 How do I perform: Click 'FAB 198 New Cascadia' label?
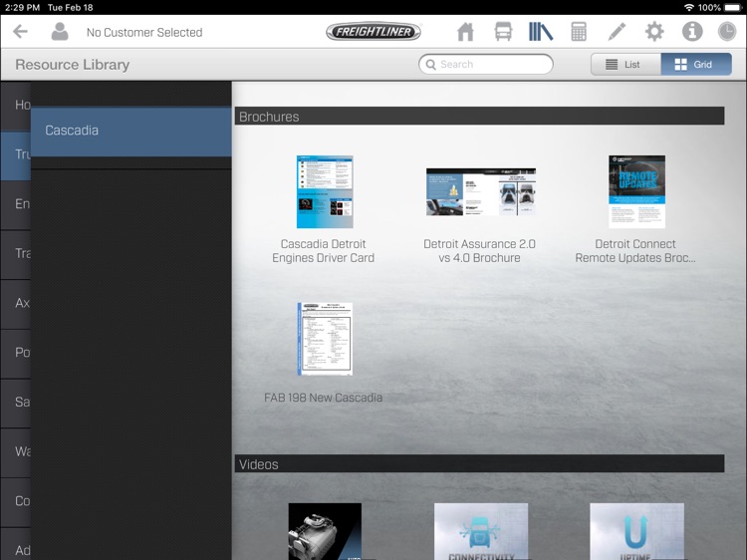[x=323, y=398]
